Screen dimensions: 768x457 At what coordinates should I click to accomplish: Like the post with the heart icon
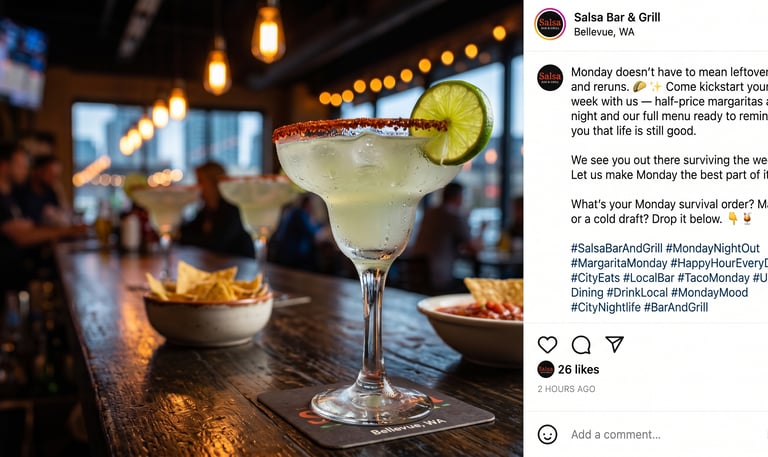pos(547,345)
